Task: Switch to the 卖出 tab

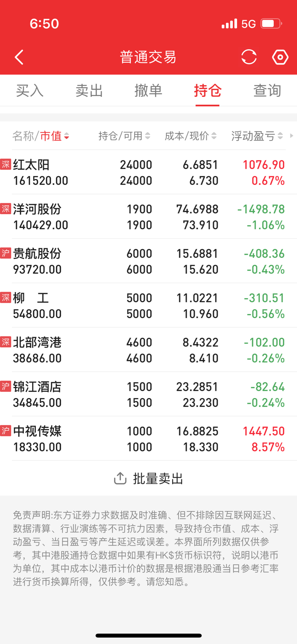Action: click(x=89, y=91)
